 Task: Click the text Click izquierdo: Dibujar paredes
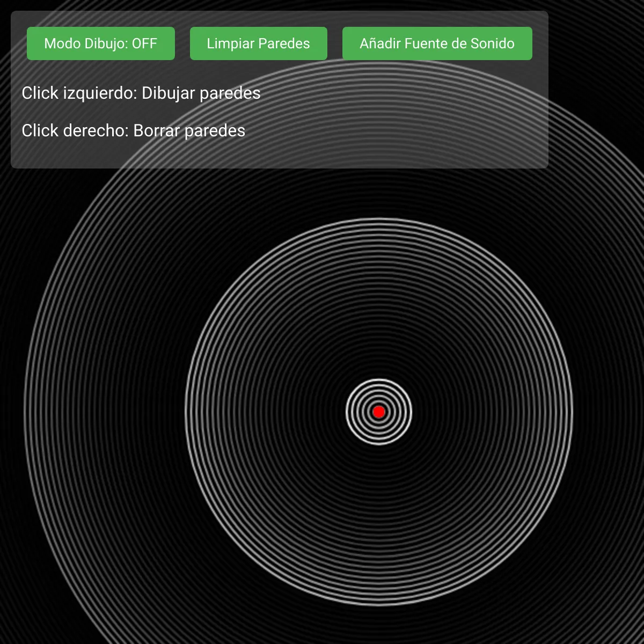coord(141,93)
